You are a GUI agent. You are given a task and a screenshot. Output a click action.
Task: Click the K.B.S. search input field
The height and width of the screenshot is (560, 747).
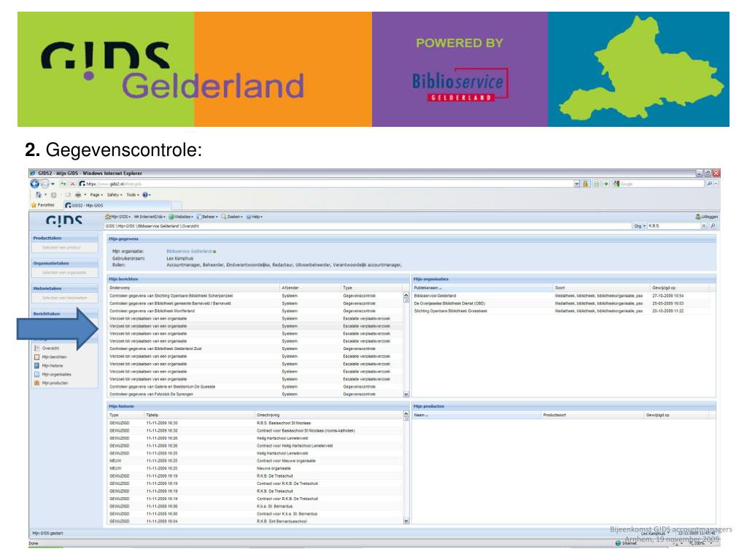(674, 226)
